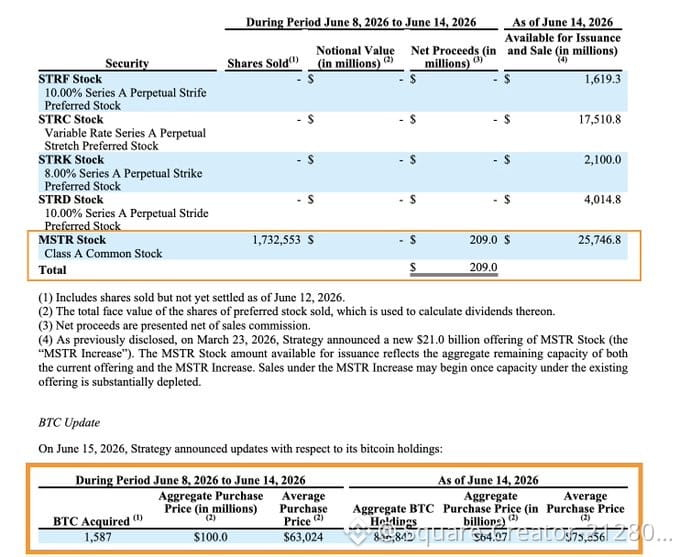
Task: Click the "Aggregate BTC Holdings" header
Action: coord(393,515)
